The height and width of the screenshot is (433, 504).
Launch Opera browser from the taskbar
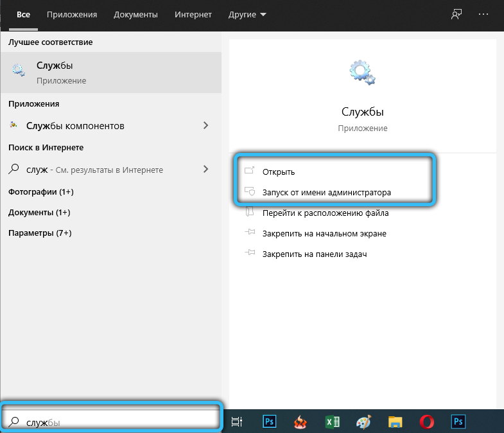tap(427, 421)
